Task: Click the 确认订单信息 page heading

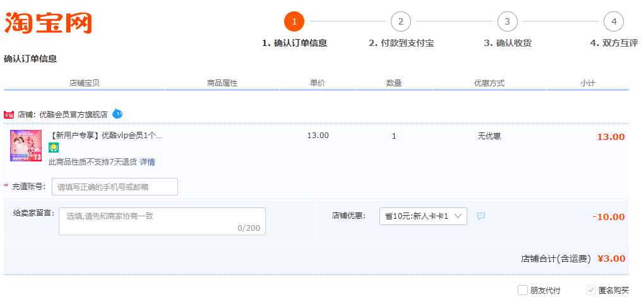Action: click(x=30, y=59)
